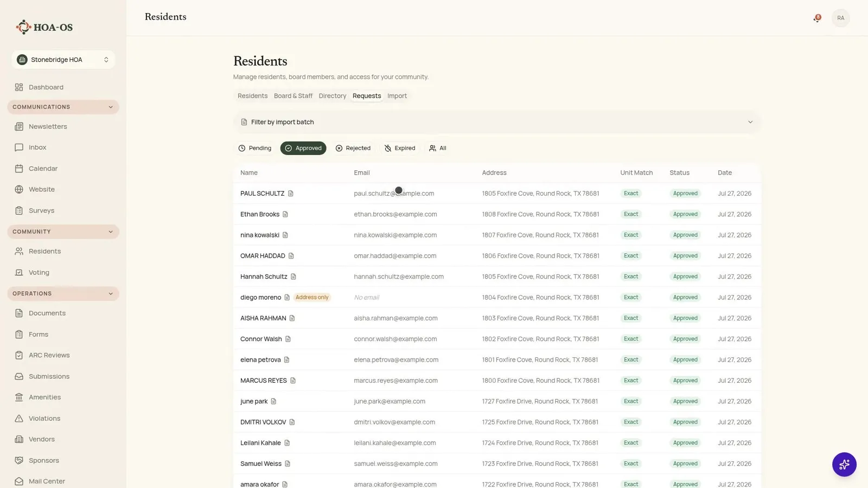Image resolution: width=868 pixels, height=488 pixels.
Task: Filter requests by Expired status
Action: tap(400, 148)
